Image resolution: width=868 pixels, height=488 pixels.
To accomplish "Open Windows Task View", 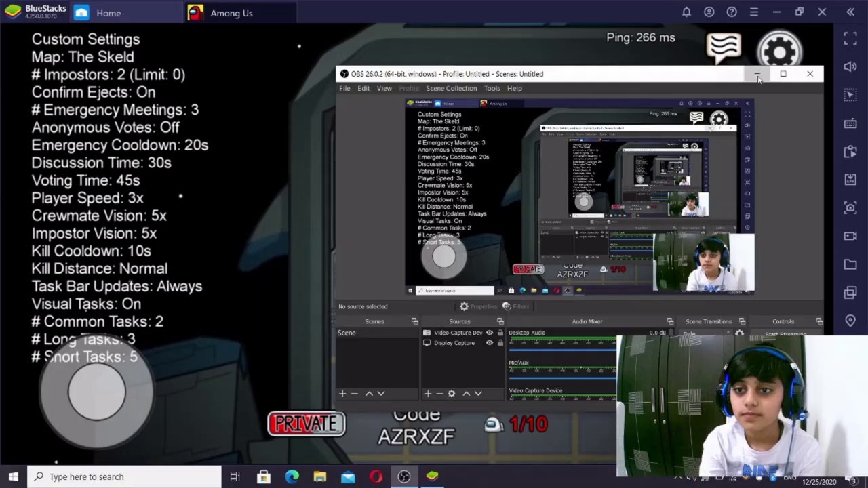I will [x=235, y=476].
